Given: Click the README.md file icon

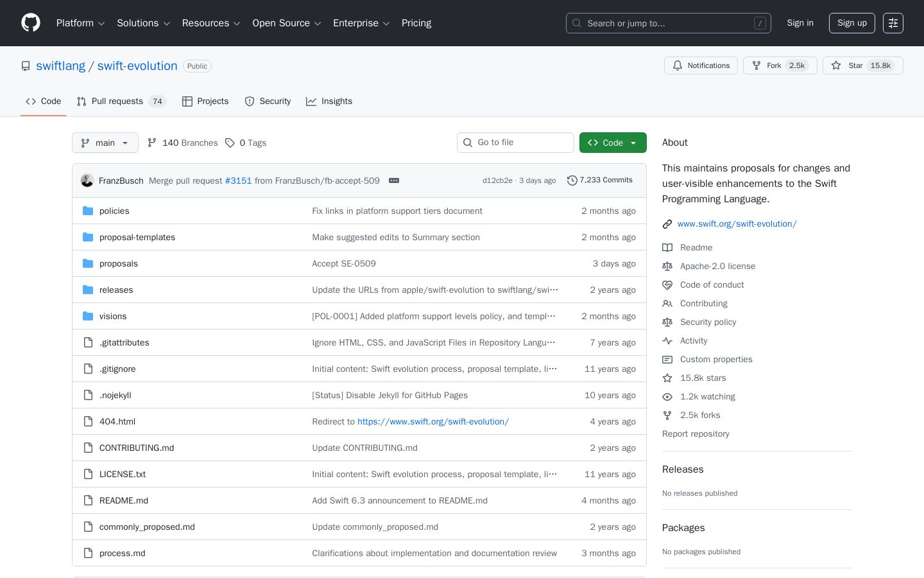Looking at the screenshot, I should tap(88, 500).
